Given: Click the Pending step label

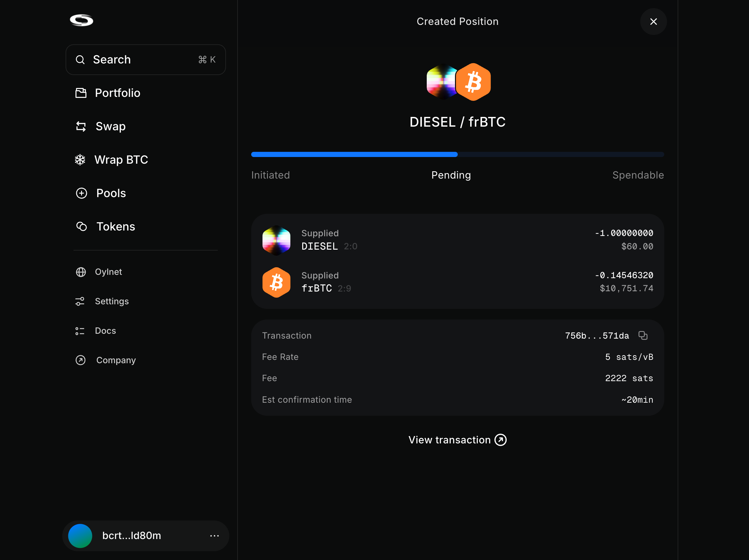Looking at the screenshot, I should tap(451, 175).
